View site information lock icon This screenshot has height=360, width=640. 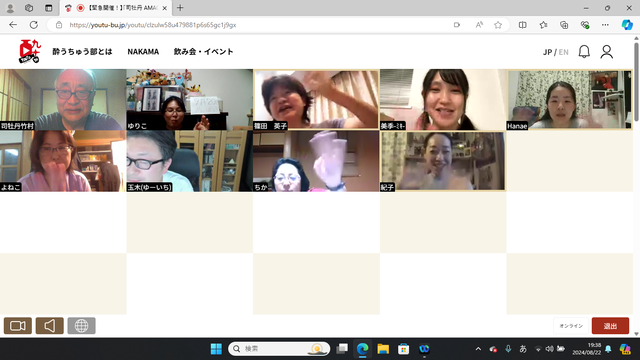click(59, 25)
